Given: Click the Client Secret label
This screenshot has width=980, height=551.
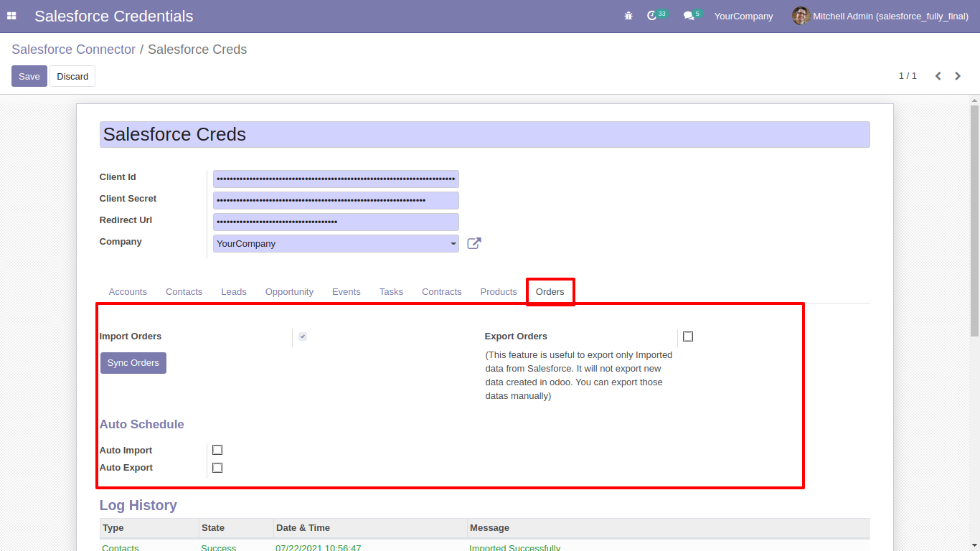Looking at the screenshot, I should 128,199.
